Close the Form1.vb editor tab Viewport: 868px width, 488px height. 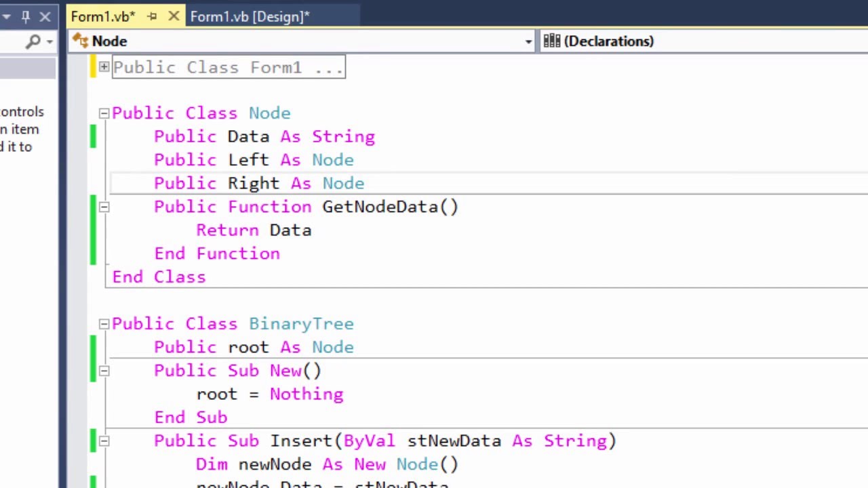coord(173,16)
